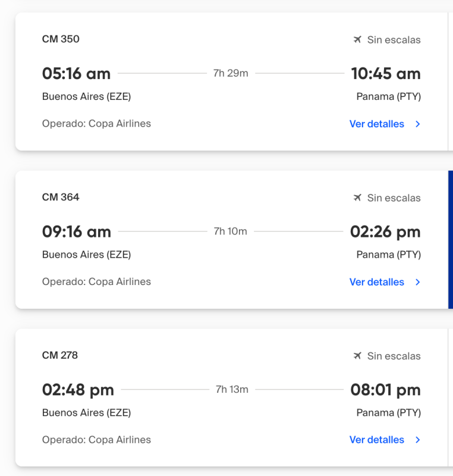Expand details chevron for flight CM 278
Viewport: 453px width, 476px height.
(418, 440)
